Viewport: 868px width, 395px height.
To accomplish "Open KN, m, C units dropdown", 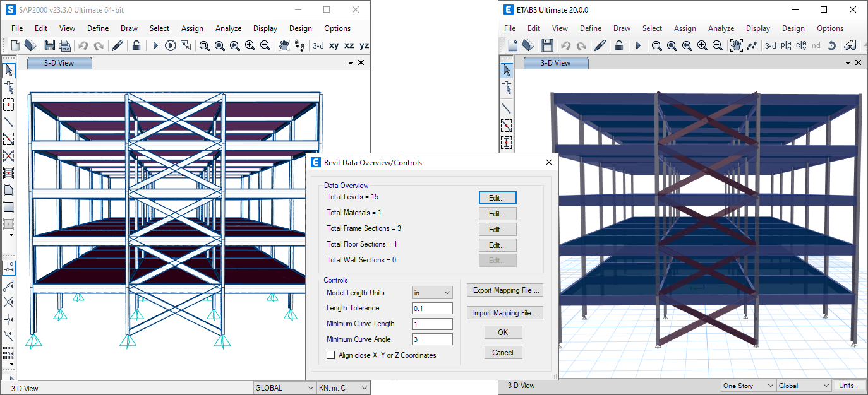I will [342, 388].
